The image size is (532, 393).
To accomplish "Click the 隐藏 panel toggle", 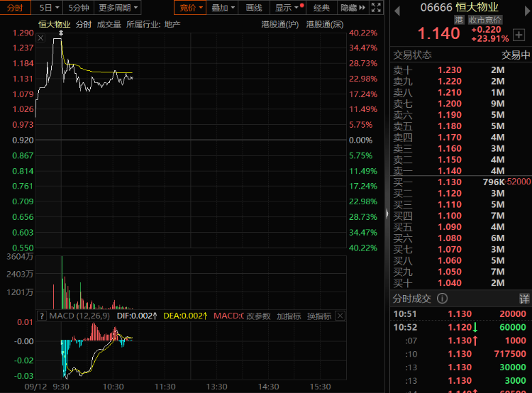I will tap(353, 8).
